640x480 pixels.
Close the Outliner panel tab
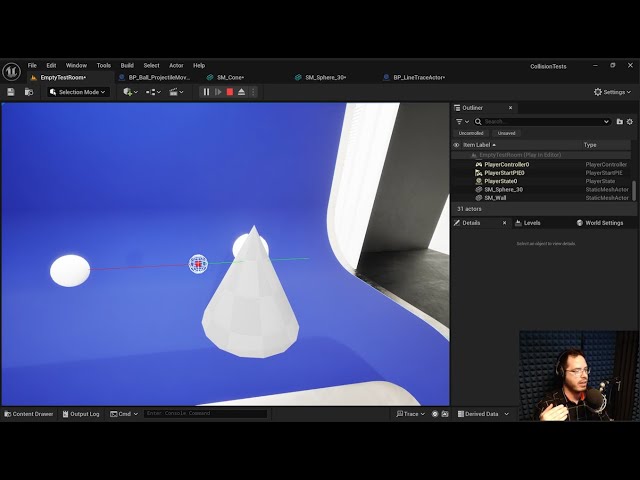[x=510, y=108]
